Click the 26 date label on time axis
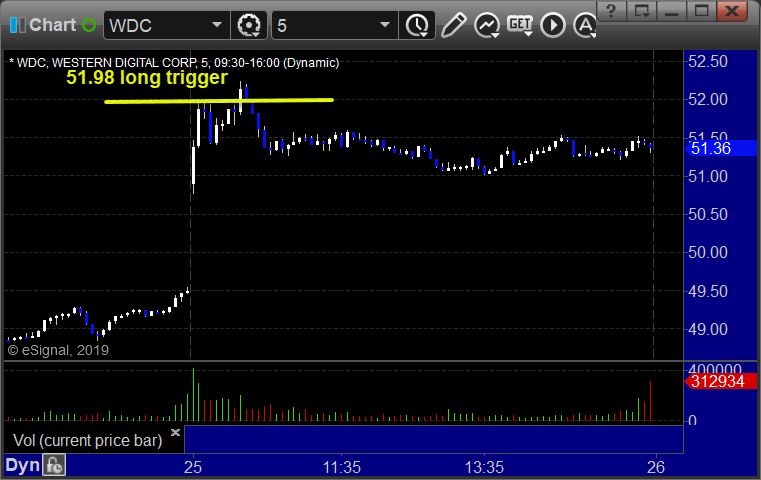 pyautogui.click(x=656, y=467)
